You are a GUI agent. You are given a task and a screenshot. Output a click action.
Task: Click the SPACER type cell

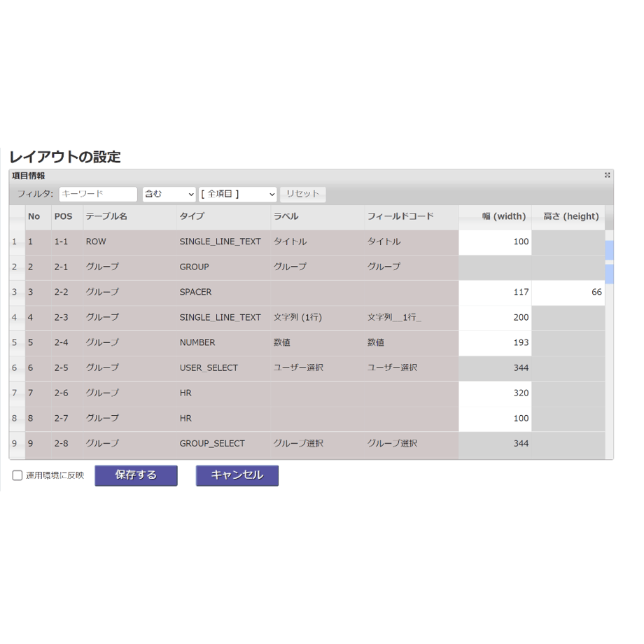(x=224, y=293)
